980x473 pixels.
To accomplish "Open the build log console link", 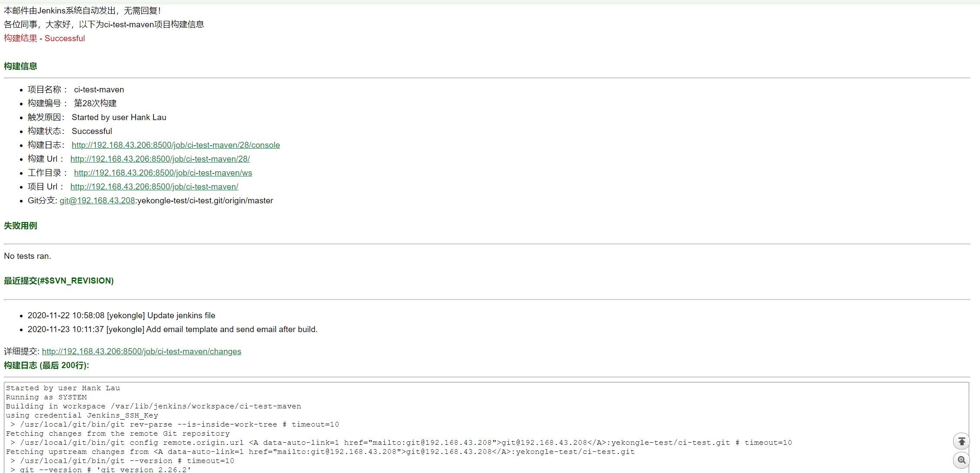I will pyautogui.click(x=176, y=145).
